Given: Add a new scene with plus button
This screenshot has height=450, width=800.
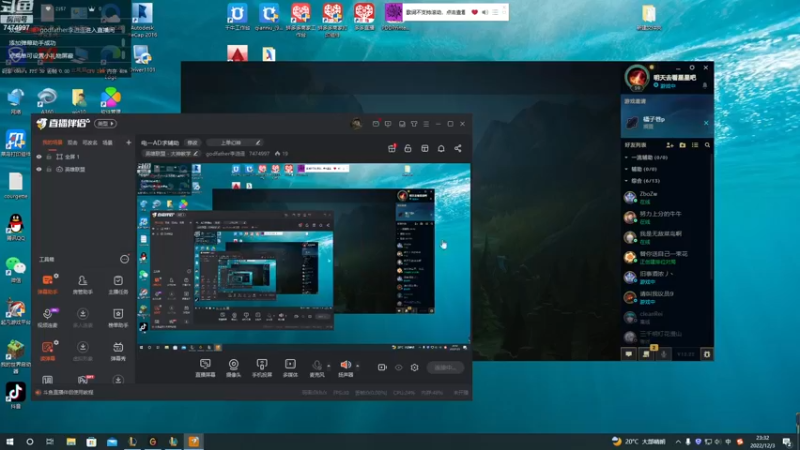Looking at the screenshot, I should pos(129,143).
